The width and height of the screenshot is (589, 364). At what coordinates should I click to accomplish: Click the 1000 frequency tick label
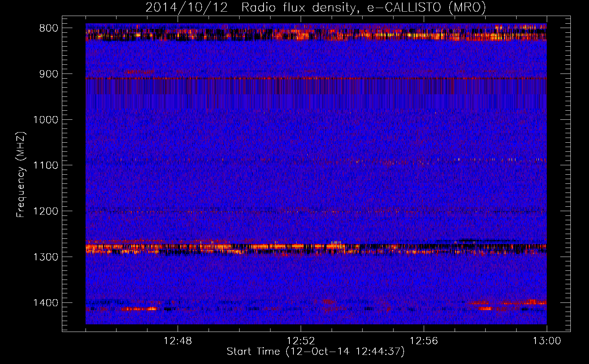46,120
